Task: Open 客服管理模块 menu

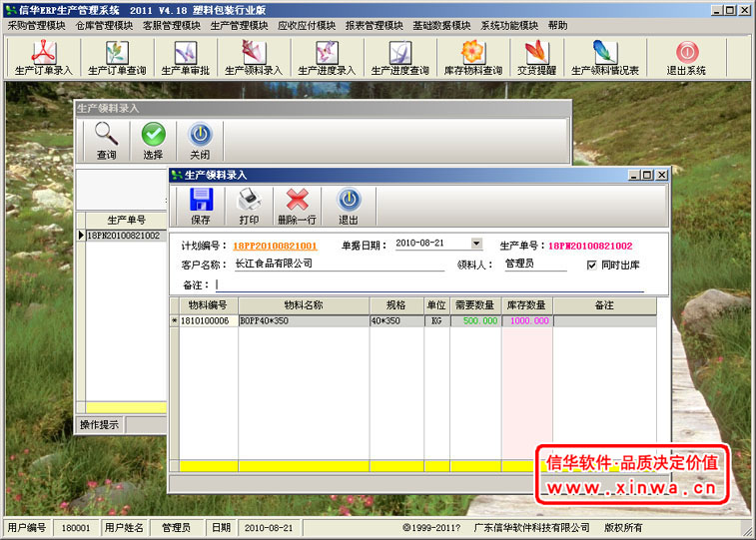Action: point(172,26)
